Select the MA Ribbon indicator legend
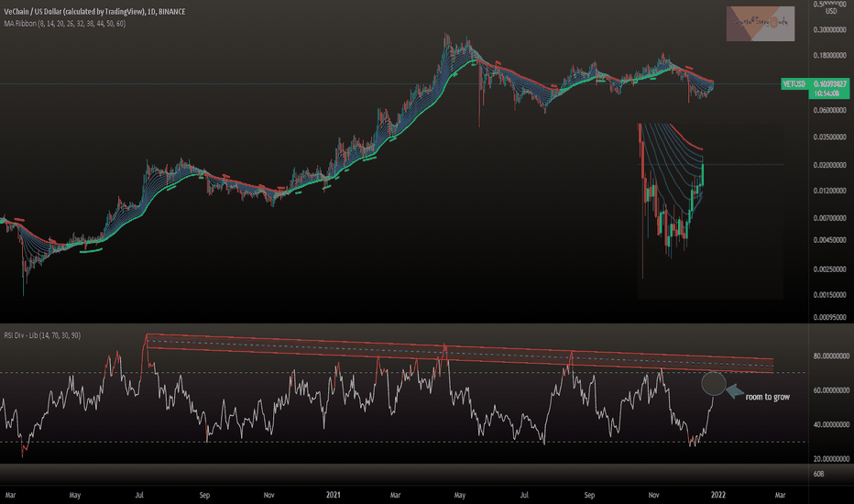The width and height of the screenshot is (854, 504). (x=64, y=24)
